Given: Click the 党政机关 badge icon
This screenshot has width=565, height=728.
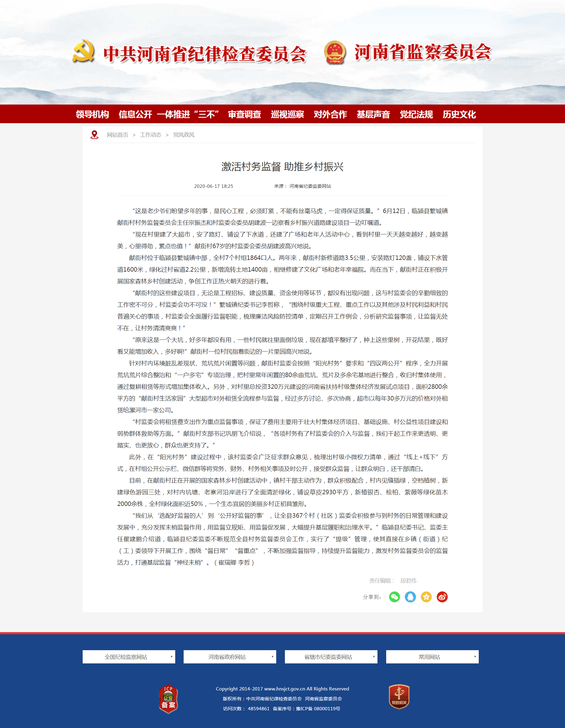Looking at the screenshot, I should point(399,697).
